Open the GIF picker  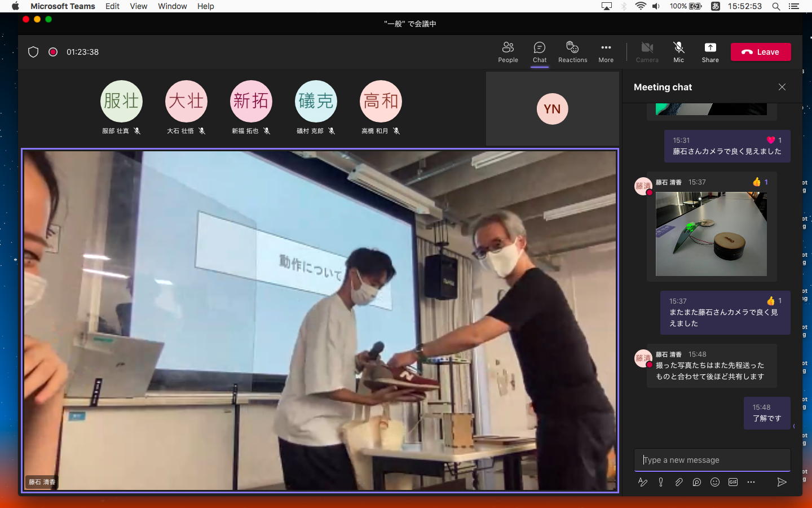click(733, 482)
